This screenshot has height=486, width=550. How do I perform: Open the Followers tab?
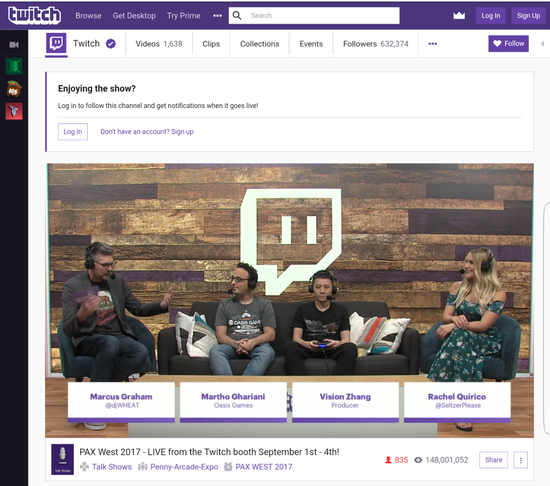coord(376,44)
